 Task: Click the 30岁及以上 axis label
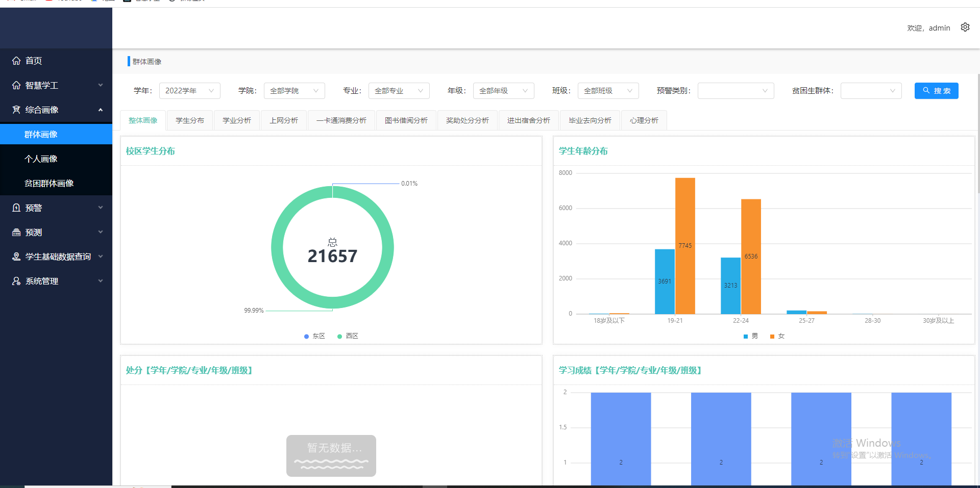tap(938, 321)
